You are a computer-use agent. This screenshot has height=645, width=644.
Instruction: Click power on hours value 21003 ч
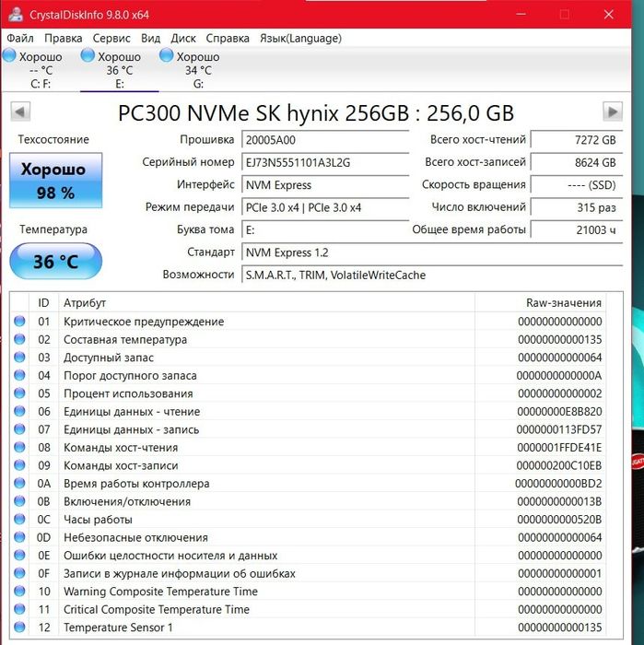pyautogui.click(x=577, y=230)
